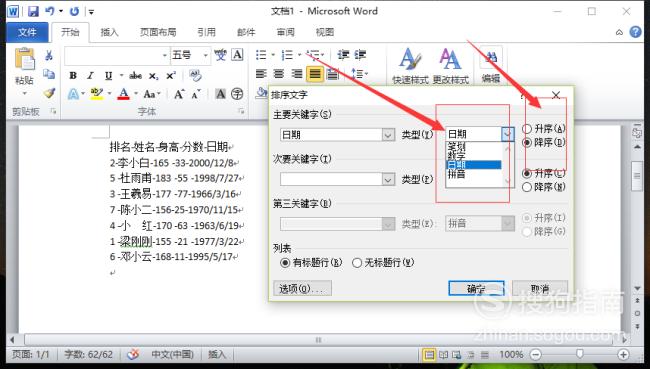Open Change Styles (更改样式) menu
650x369 pixels.
click(x=451, y=66)
